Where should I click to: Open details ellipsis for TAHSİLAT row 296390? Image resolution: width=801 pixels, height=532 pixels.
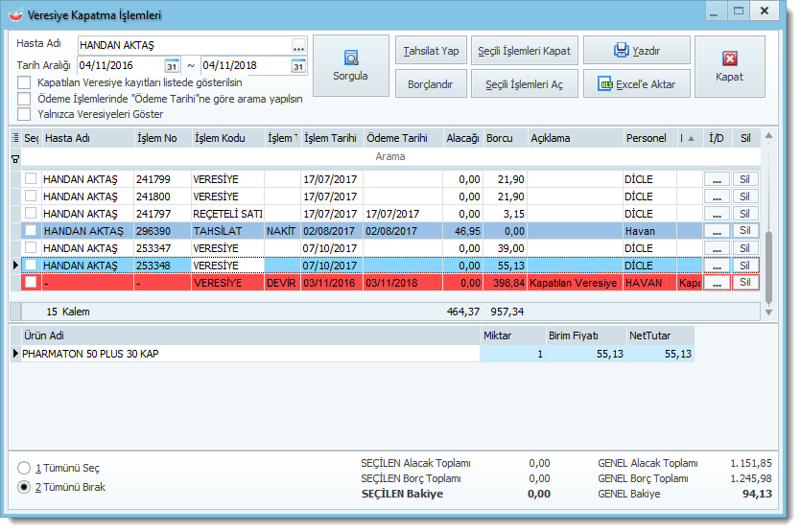(718, 231)
